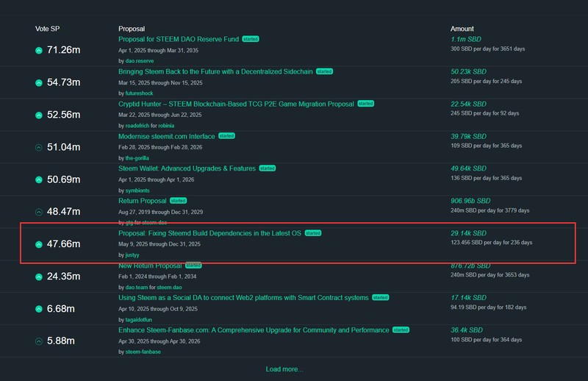Select started badge next to Steem-Fanbase proposal

pyautogui.click(x=401, y=330)
